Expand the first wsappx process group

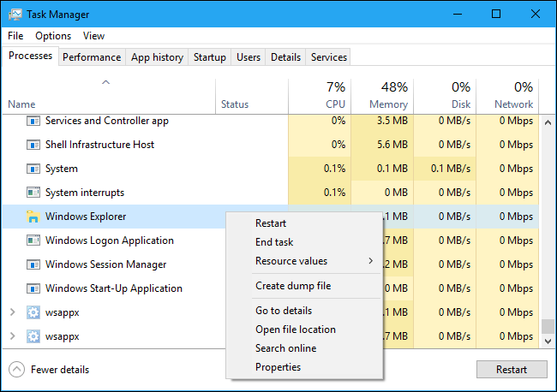point(12,312)
